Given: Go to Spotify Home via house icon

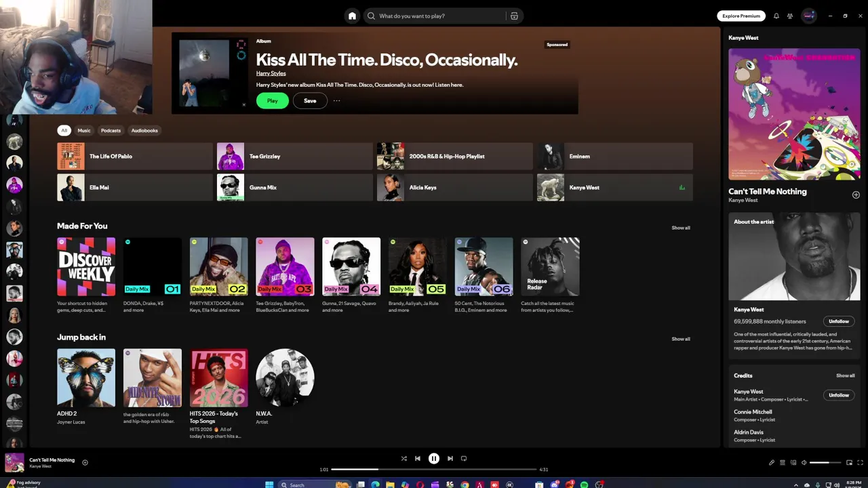Looking at the screenshot, I should (352, 16).
